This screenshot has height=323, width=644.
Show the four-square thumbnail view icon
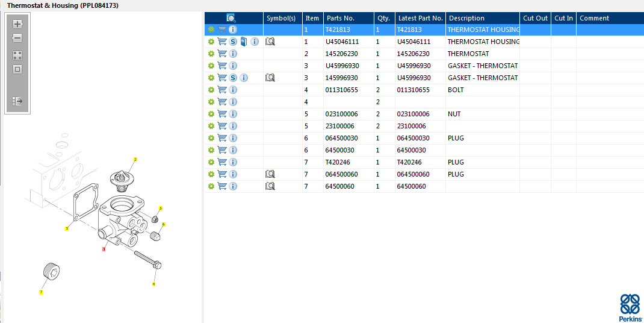pos(17,55)
